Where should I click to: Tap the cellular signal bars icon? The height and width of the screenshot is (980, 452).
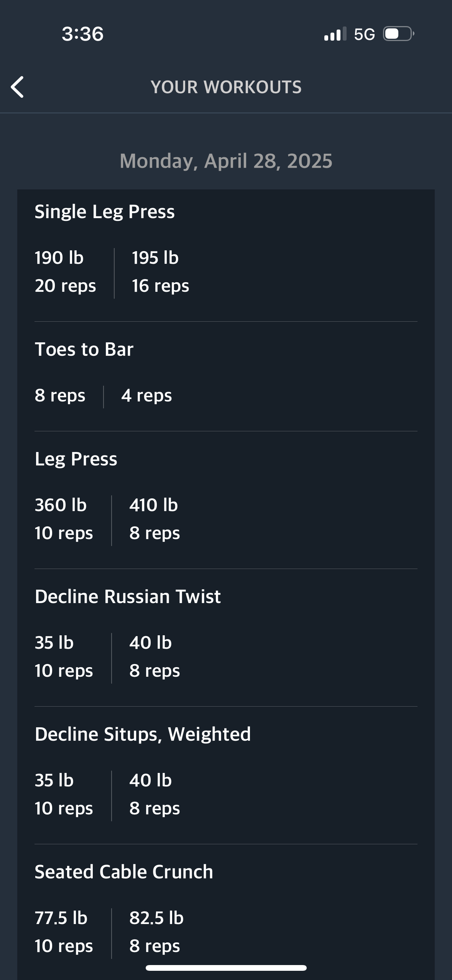[335, 34]
